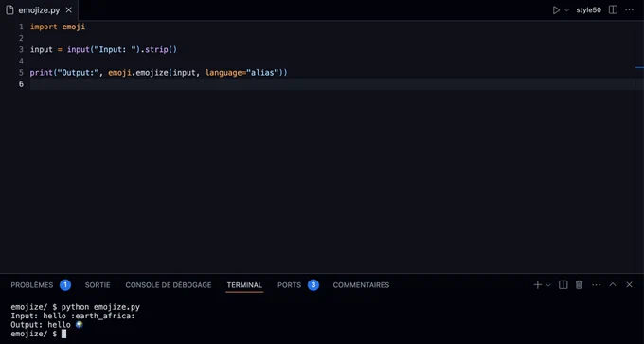Switch to the SORTIE panel tab
This screenshot has height=344, width=644.
98,285
